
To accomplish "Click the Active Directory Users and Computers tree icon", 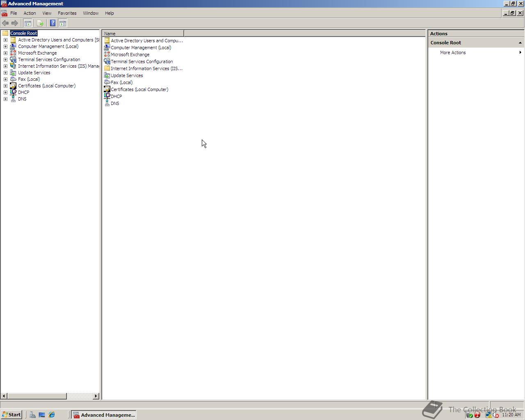I will coord(13,40).
